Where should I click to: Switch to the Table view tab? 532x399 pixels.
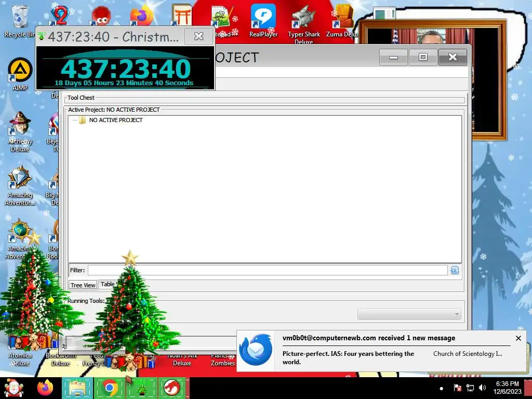click(108, 284)
